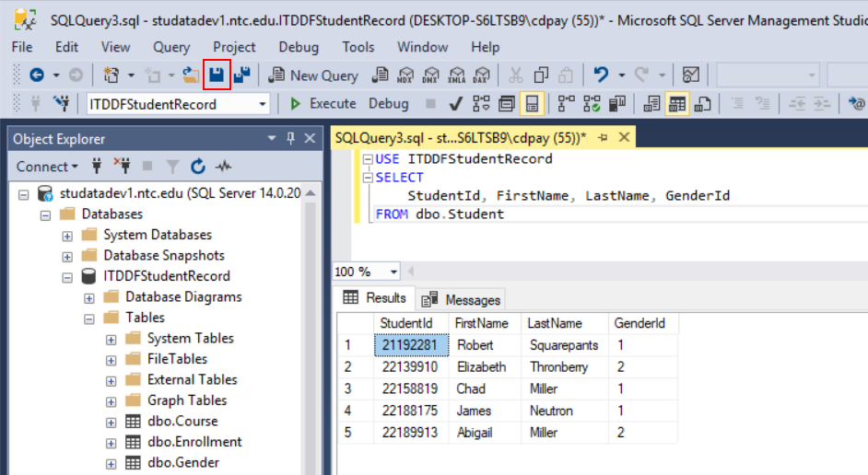Close the SQLQuery3.sql document tab
This screenshot has height=475, width=868.
(624, 137)
